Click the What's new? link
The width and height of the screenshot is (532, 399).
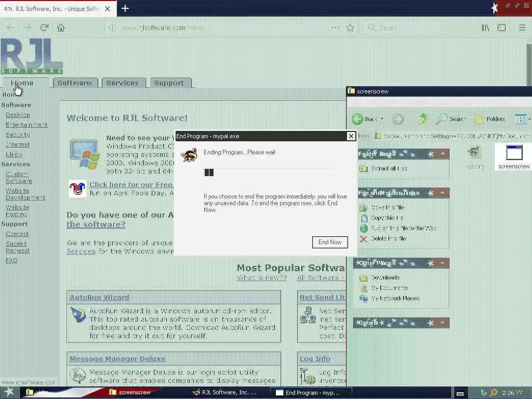262,278
